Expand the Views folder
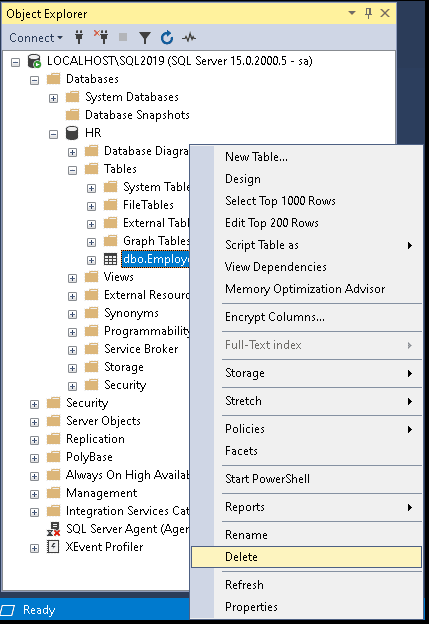Screen dimensions: 429x624 click(72, 278)
